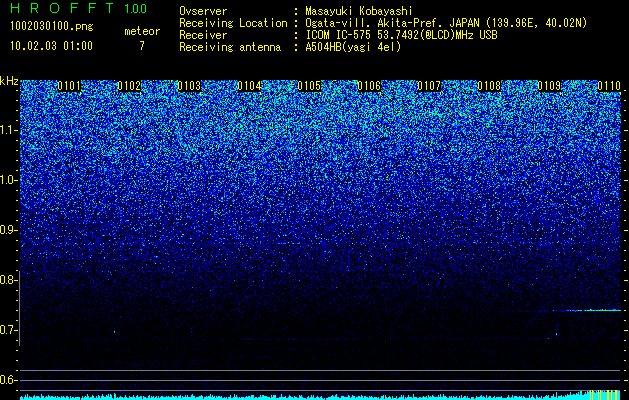Click the 0.9 frequency axis label
Viewport: 629px width, 400px height.
point(7,230)
